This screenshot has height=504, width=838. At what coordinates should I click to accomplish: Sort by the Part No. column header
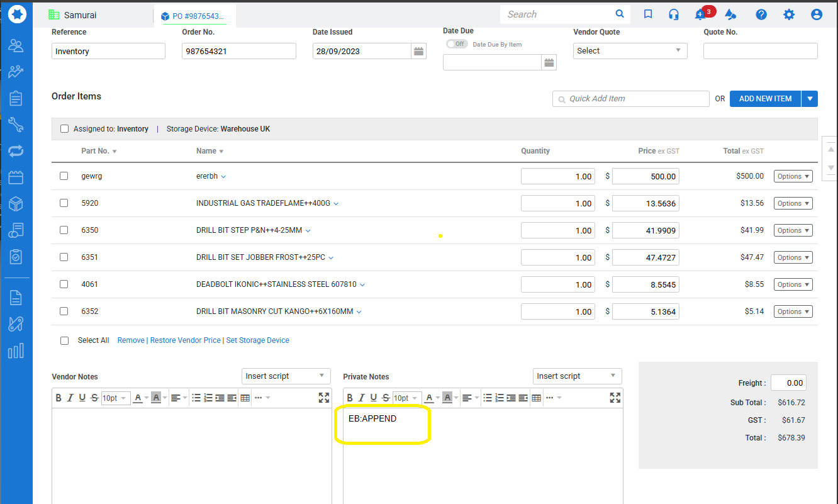coord(99,151)
